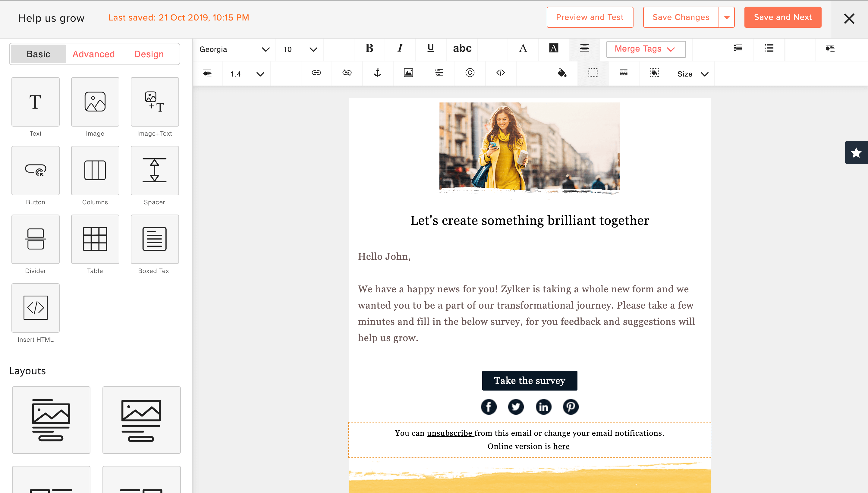Screen dimensions: 868x493
Task: Select the Boxed Text content block
Action: pos(155,239)
